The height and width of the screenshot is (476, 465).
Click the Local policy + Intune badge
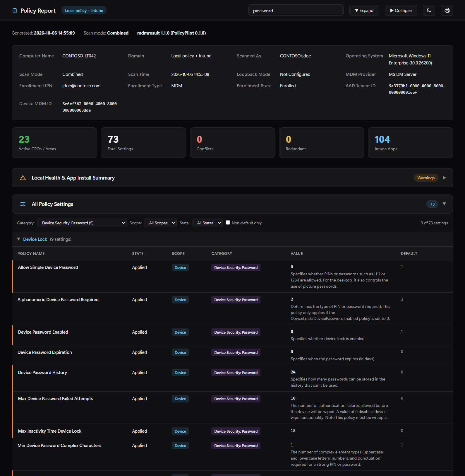[x=84, y=11]
